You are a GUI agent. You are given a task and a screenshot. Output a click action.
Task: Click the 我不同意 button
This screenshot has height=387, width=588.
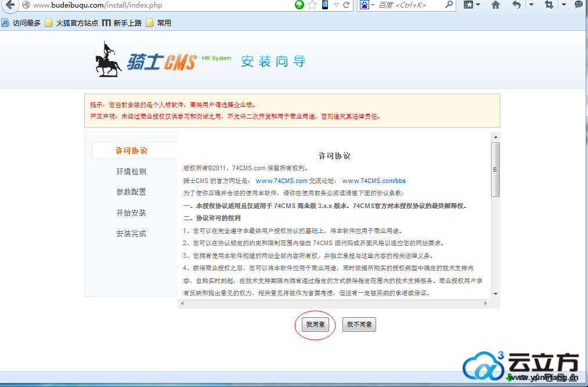point(359,324)
